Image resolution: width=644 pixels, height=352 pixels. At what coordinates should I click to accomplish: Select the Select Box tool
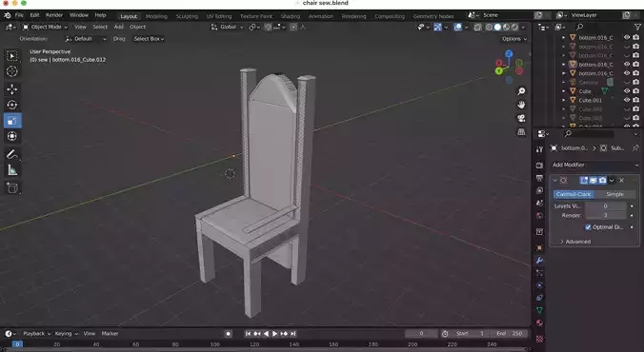[12, 56]
